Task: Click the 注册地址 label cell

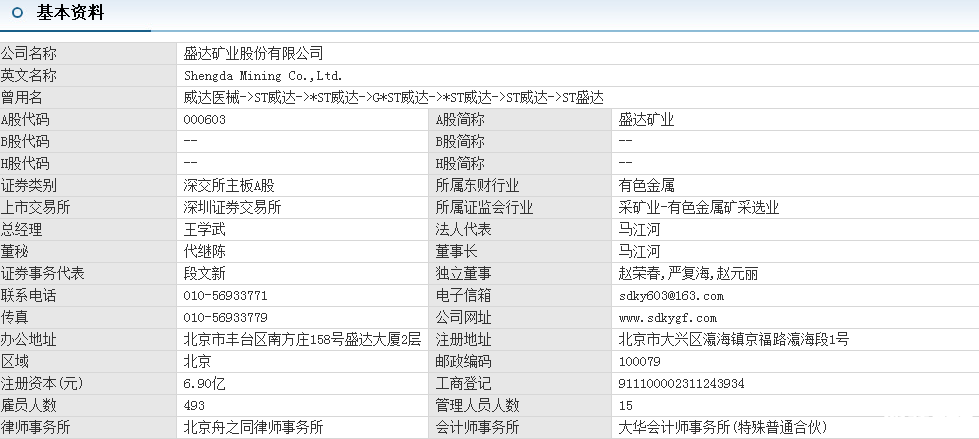Action: pos(520,340)
